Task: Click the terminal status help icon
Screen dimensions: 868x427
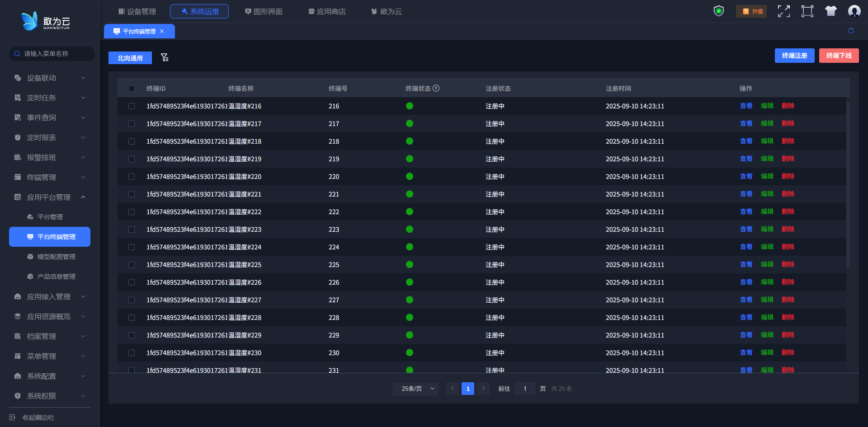Action: pyautogui.click(x=436, y=89)
